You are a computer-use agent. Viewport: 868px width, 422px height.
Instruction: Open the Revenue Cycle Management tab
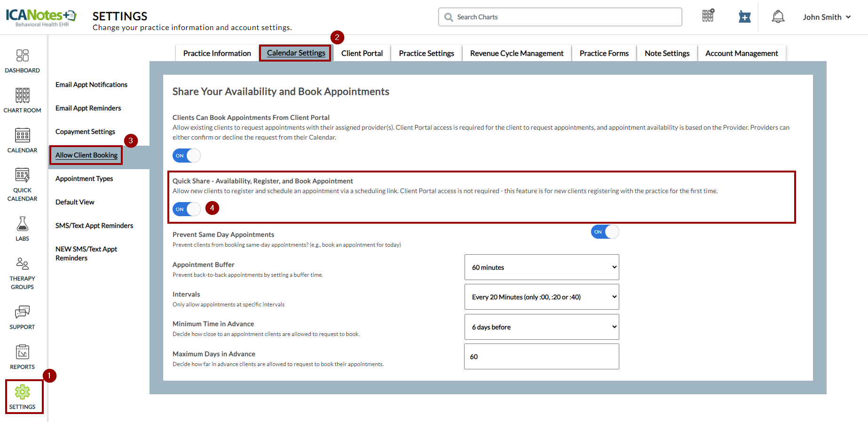tap(516, 54)
